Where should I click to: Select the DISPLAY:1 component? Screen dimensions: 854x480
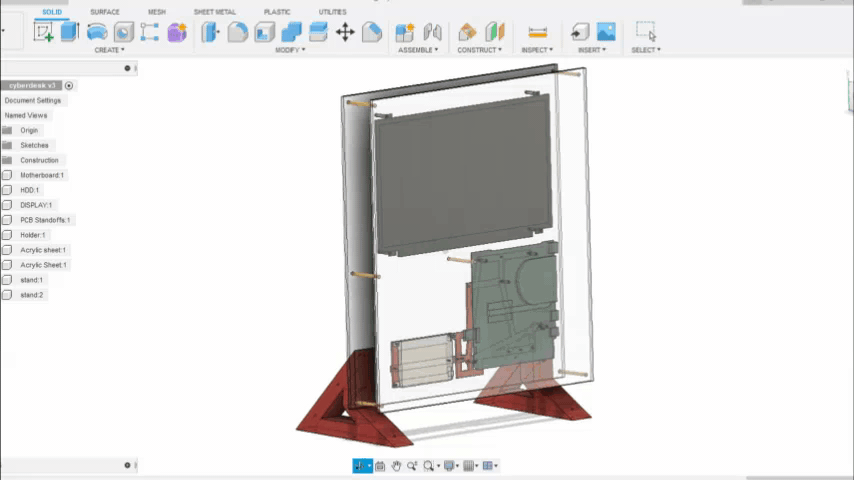pos(36,205)
